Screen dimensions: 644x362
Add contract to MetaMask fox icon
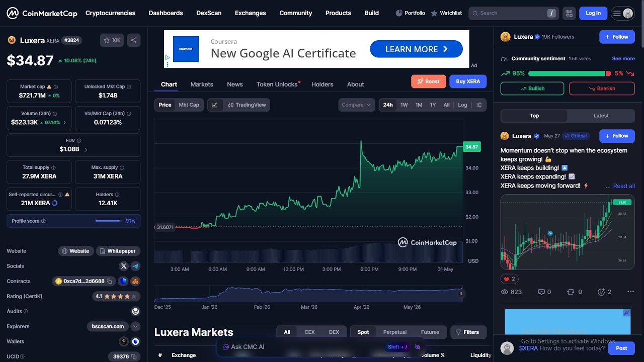tap(135, 281)
